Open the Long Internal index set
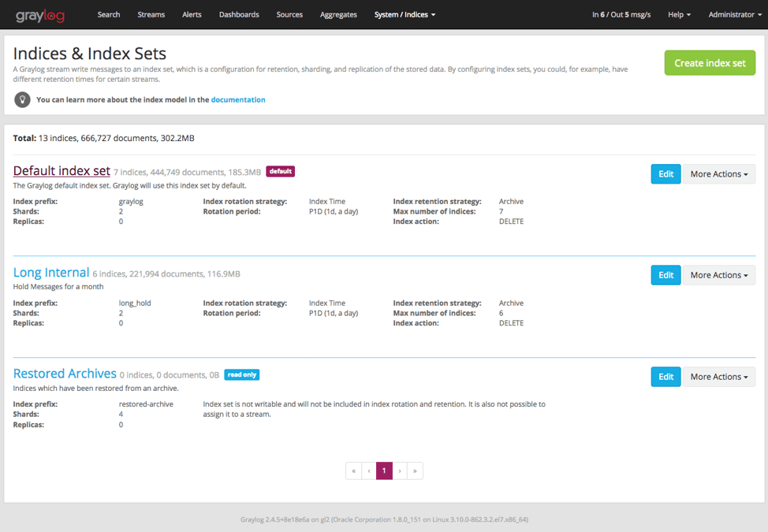Screen dimensions: 768x532 tap(50, 273)
